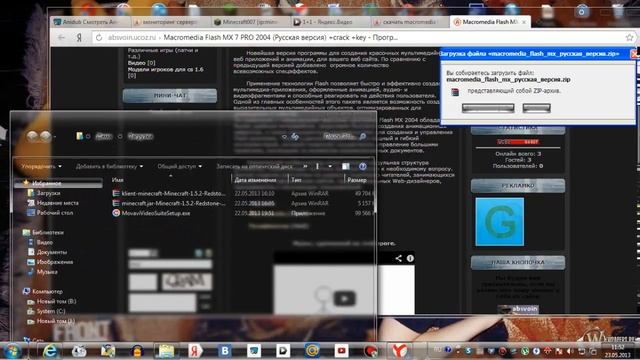Click the ZIP archive icon in download dialog
Viewport: 640px width, 360px height.
point(455,92)
